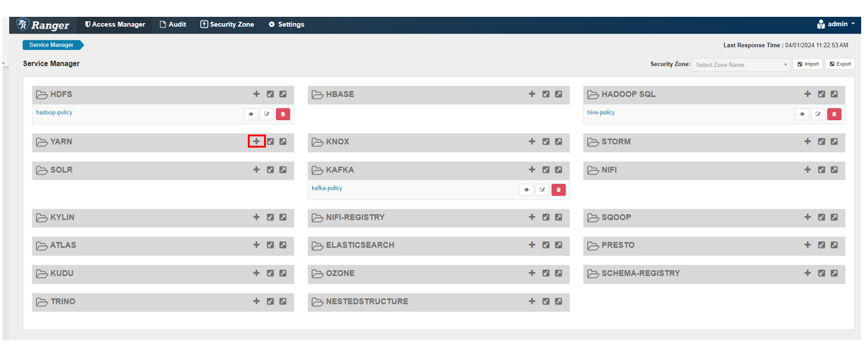Add a new SQOOP service
The image size is (868, 350).
[808, 217]
